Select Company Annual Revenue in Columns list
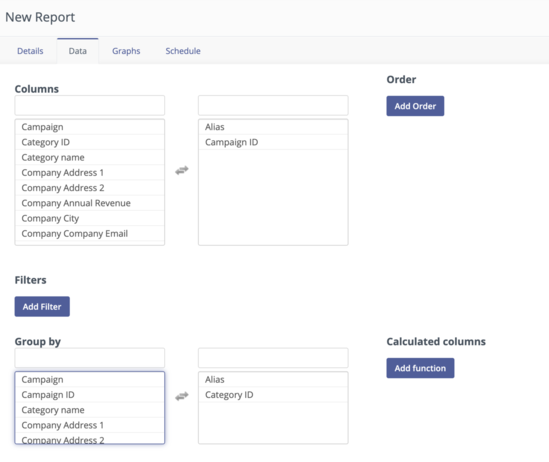The image size is (549, 462). 90,203
